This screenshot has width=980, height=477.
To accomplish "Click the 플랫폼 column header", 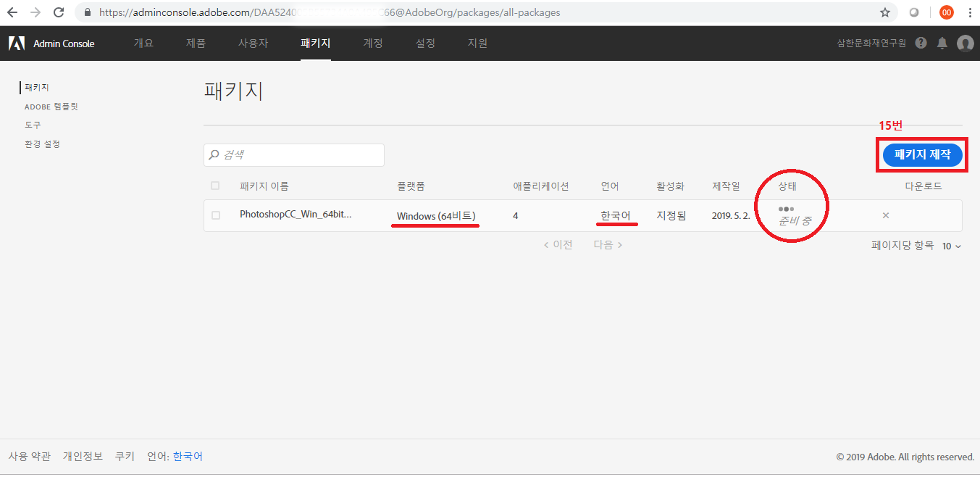I will click(411, 186).
